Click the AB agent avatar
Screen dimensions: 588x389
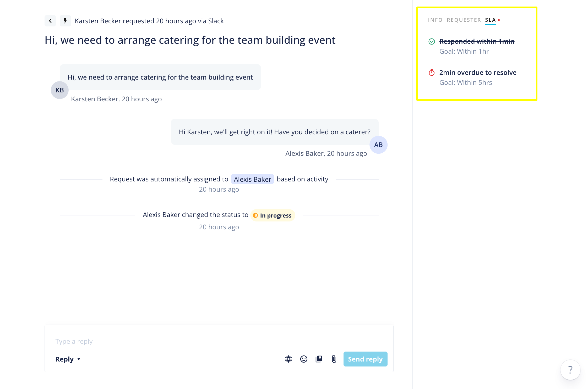378,145
